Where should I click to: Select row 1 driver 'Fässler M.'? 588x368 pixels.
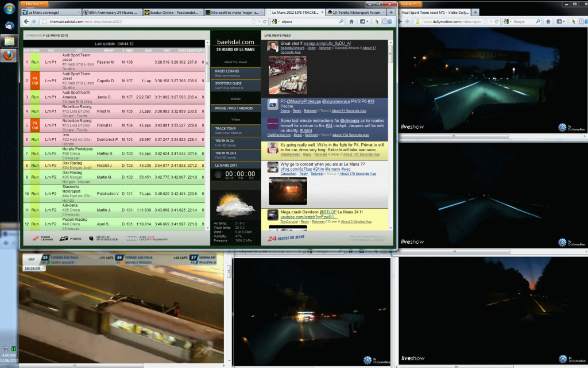106,62
